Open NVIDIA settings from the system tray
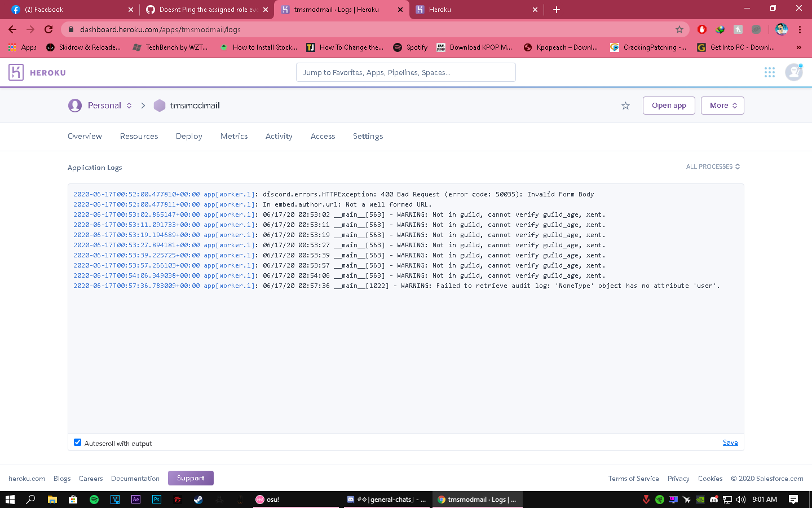 coord(700,500)
